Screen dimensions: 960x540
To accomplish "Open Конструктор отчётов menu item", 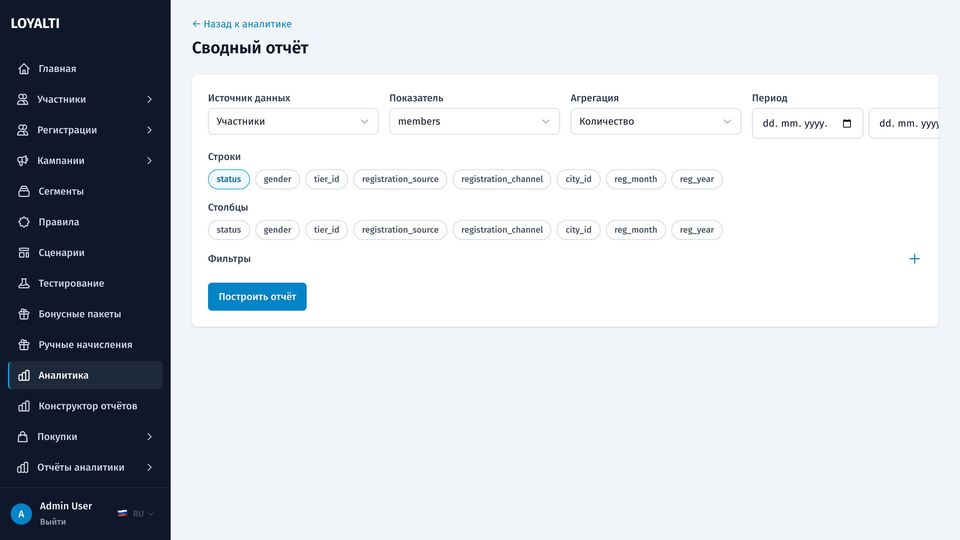I will [85, 406].
